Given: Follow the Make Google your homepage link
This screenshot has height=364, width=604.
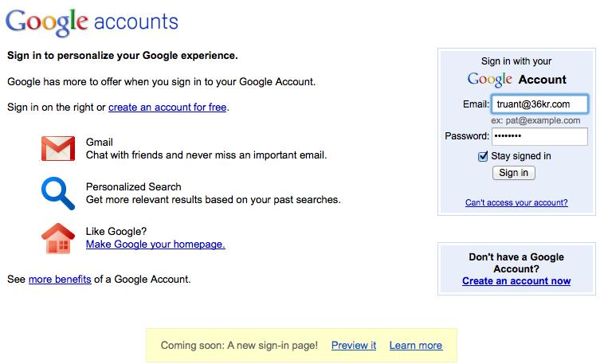Looking at the screenshot, I should click(155, 245).
